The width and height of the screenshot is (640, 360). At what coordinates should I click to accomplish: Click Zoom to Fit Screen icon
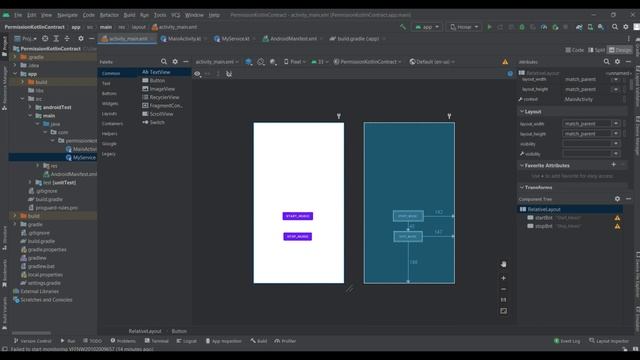point(504,311)
